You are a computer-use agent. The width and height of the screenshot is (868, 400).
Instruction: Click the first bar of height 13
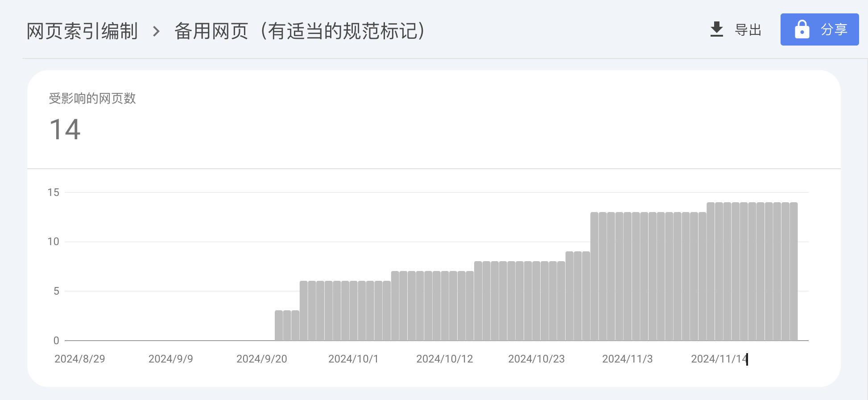click(x=594, y=276)
